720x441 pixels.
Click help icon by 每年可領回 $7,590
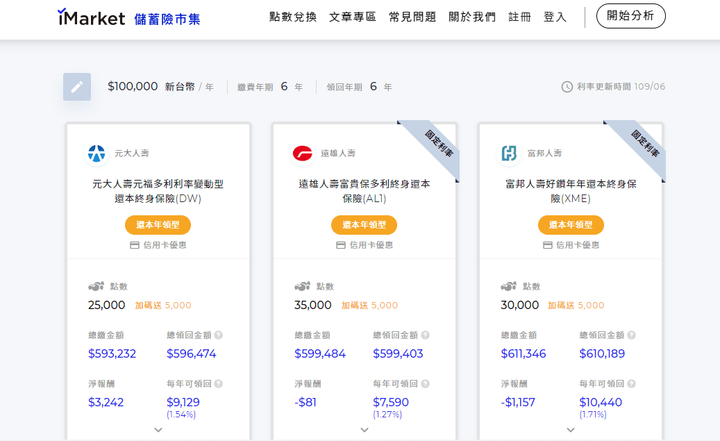pyautogui.click(x=425, y=384)
